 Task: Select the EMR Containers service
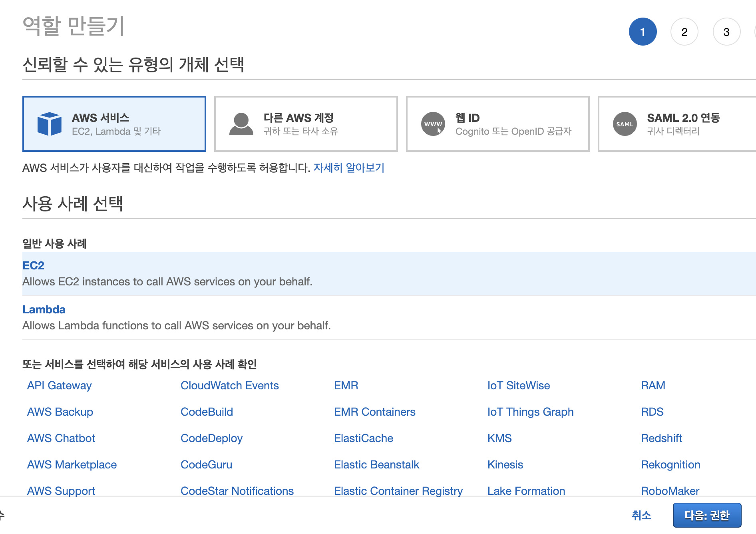point(375,412)
